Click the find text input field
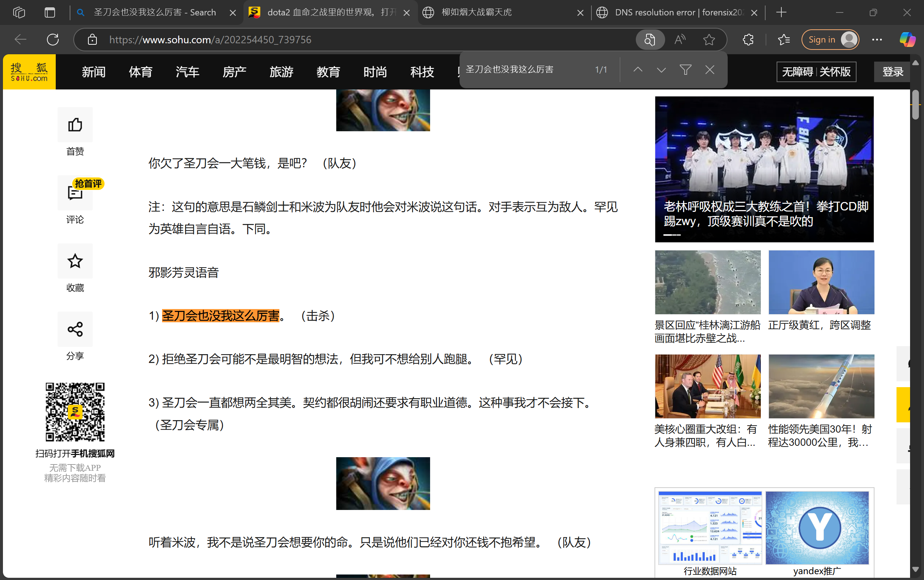Screen dimensions: 924x580 click(x=525, y=69)
